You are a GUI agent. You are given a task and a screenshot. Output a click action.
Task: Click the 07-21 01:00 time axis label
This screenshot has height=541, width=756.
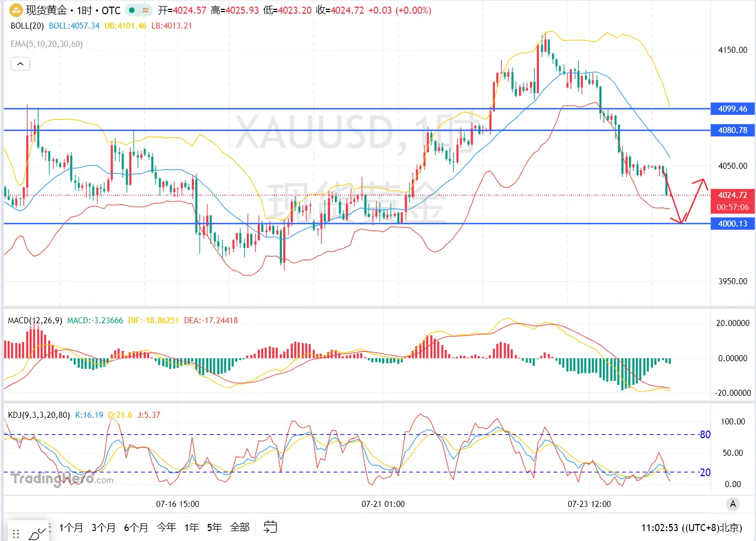pos(383,504)
